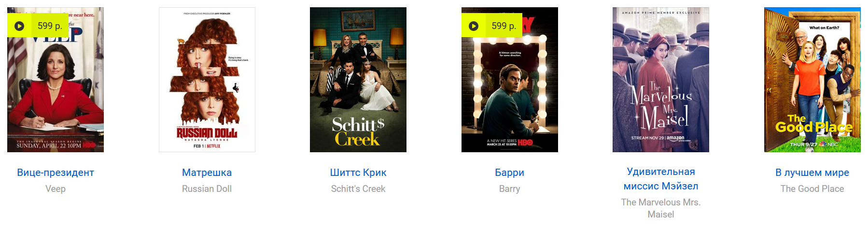
Task: Click the play icon on Barry poster
Action: [474, 26]
